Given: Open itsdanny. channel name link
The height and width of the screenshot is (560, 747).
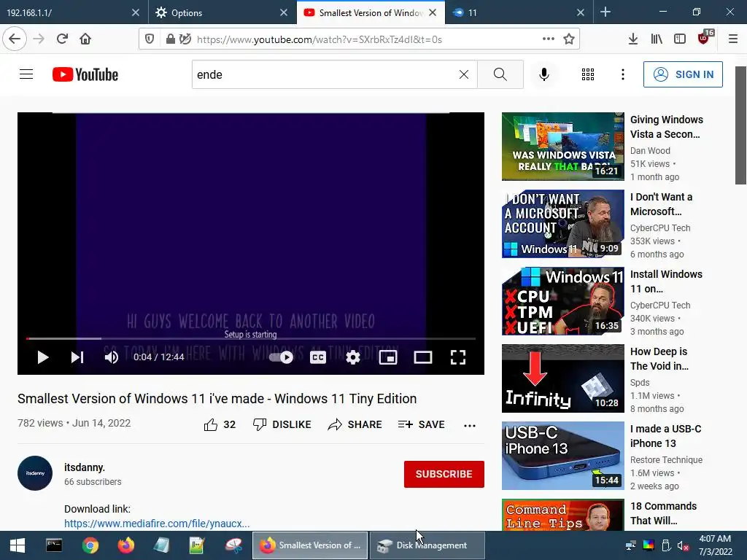Looking at the screenshot, I should point(85,467).
